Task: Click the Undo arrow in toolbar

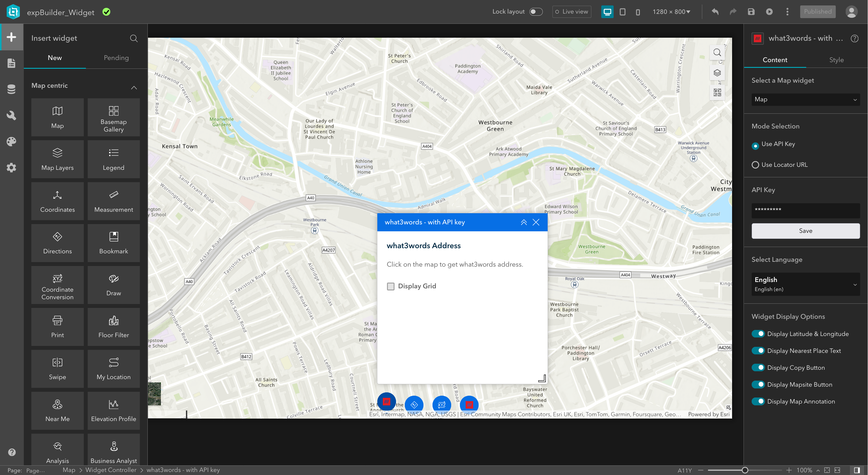Action: point(715,12)
